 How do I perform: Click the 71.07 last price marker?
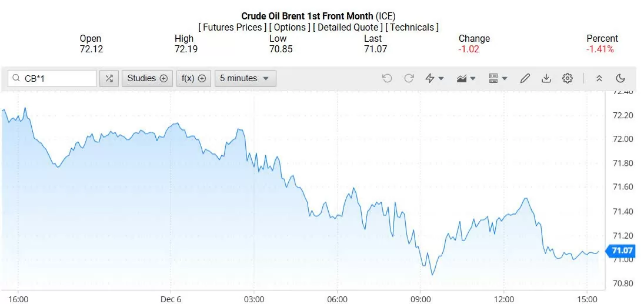click(x=621, y=251)
